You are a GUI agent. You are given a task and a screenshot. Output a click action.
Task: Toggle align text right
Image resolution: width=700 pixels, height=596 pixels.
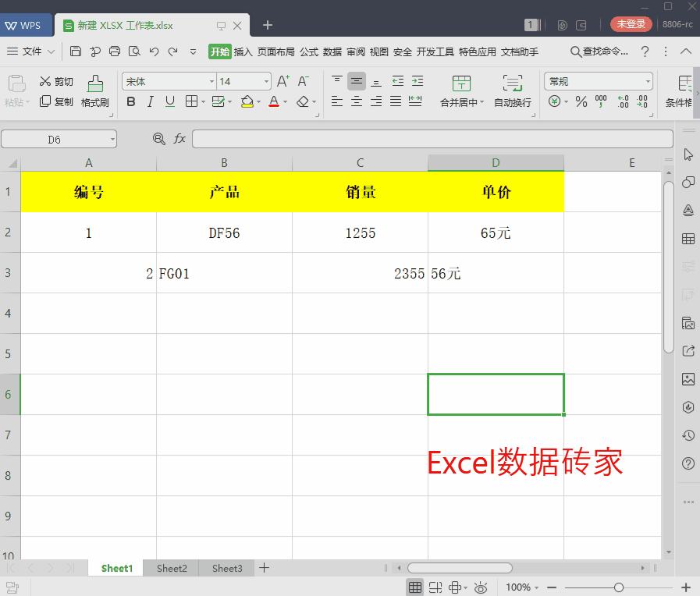(x=376, y=101)
